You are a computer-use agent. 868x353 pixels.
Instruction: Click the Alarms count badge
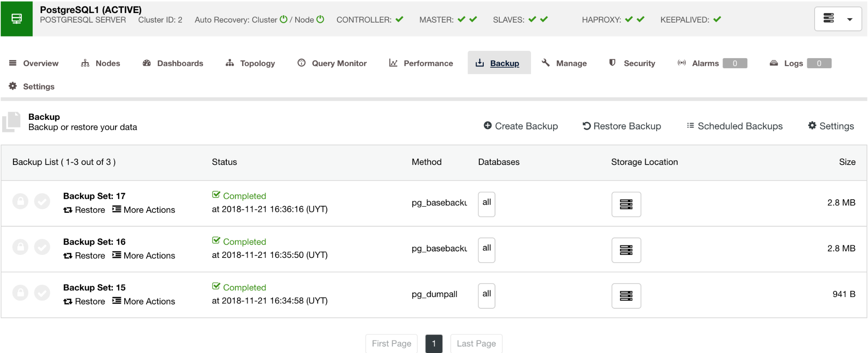click(735, 63)
